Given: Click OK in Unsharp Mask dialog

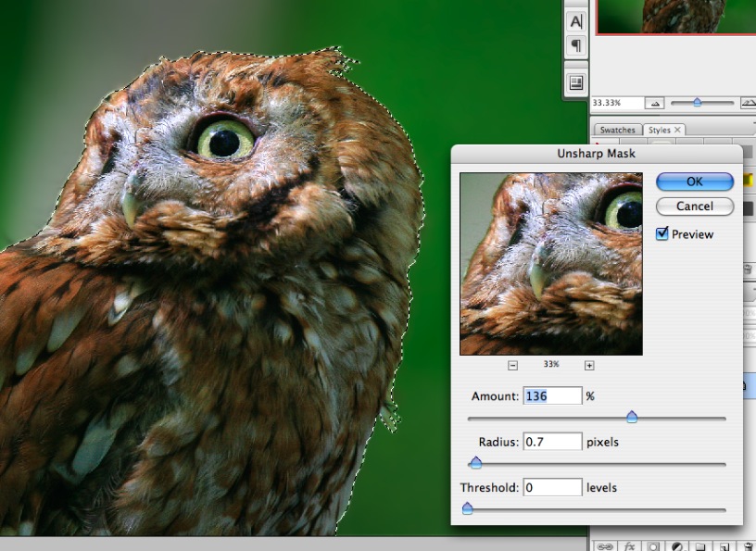Looking at the screenshot, I should click(695, 182).
